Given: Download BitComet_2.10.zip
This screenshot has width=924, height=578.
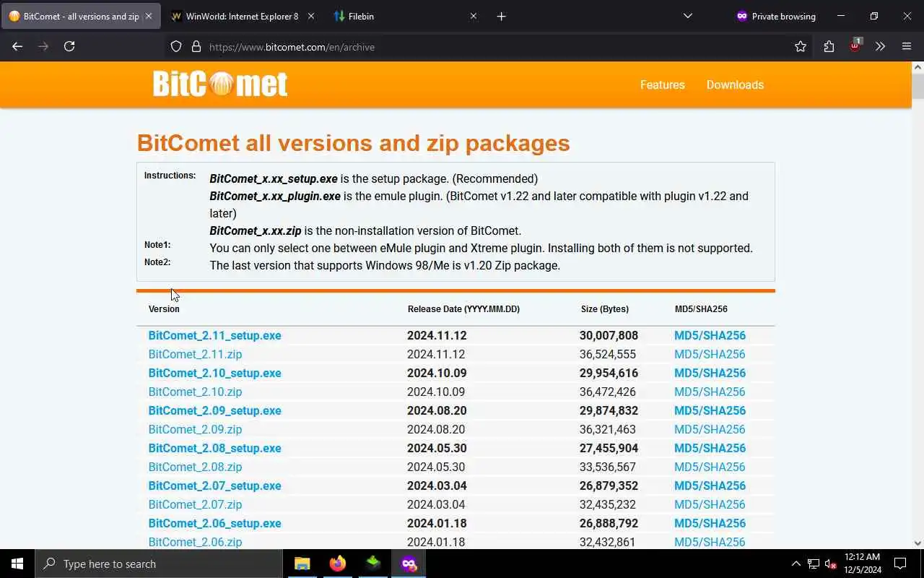Looking at the screenshot, I should coord(195,392).
